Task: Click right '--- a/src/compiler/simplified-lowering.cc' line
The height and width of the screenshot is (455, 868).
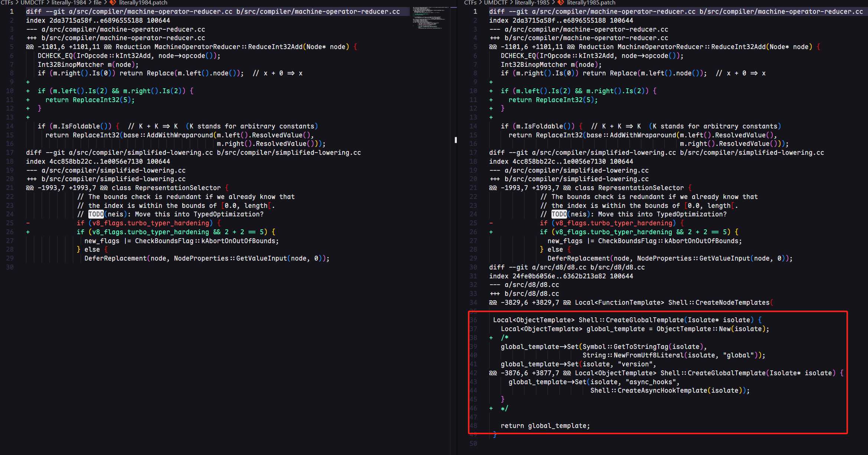Action: [569, 170]
